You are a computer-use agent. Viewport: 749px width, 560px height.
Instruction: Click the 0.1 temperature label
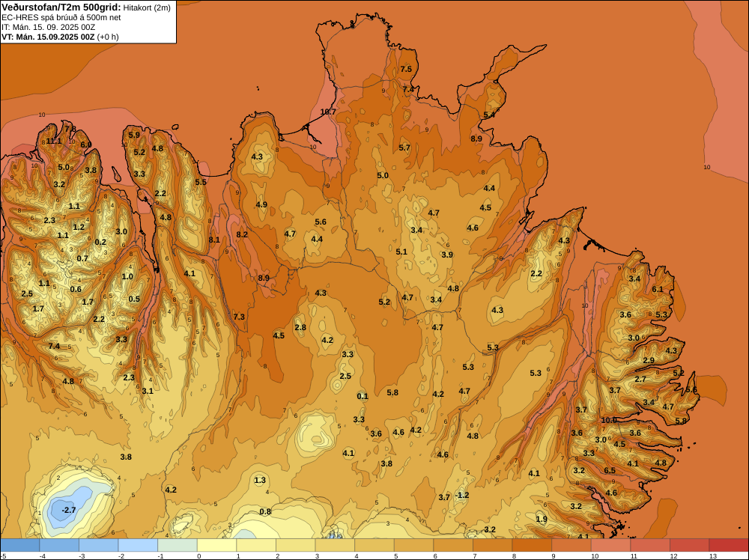pyautogui.click(x=363, y=396)
